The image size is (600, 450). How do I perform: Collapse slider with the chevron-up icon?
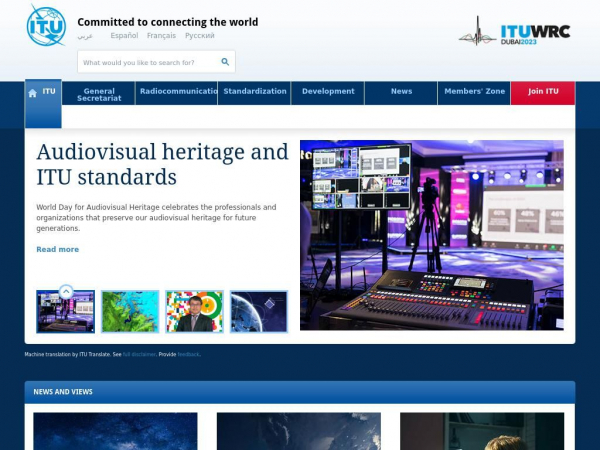[66, 292]
